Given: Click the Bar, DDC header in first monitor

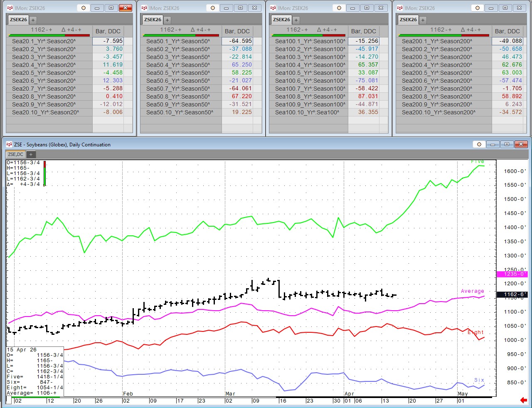Looking at the screenshot, I should (108, 31).
